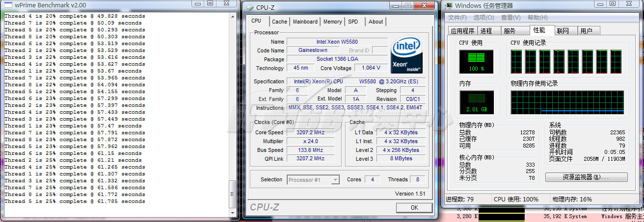Screen dimensions: 644x222
Task: Select the Memory tab in CPU-Z
Action: (332, 22)
